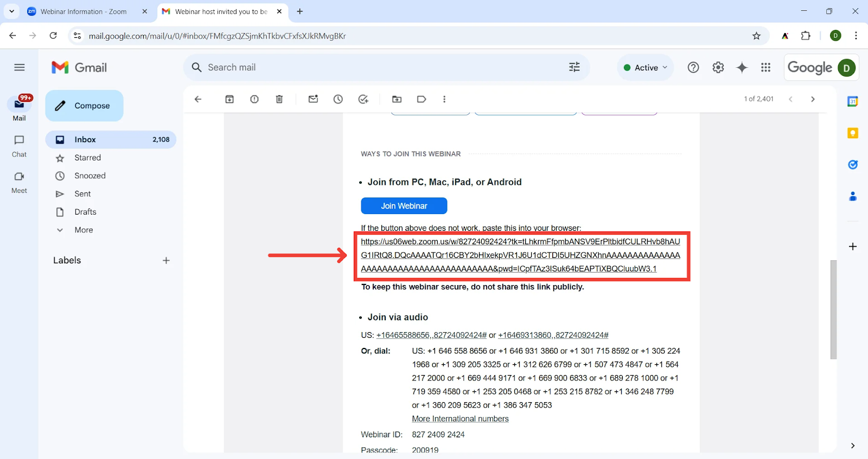Open Gmail settings gear
Viewport: 868px width, 459px height.
(x=718, y=67)
